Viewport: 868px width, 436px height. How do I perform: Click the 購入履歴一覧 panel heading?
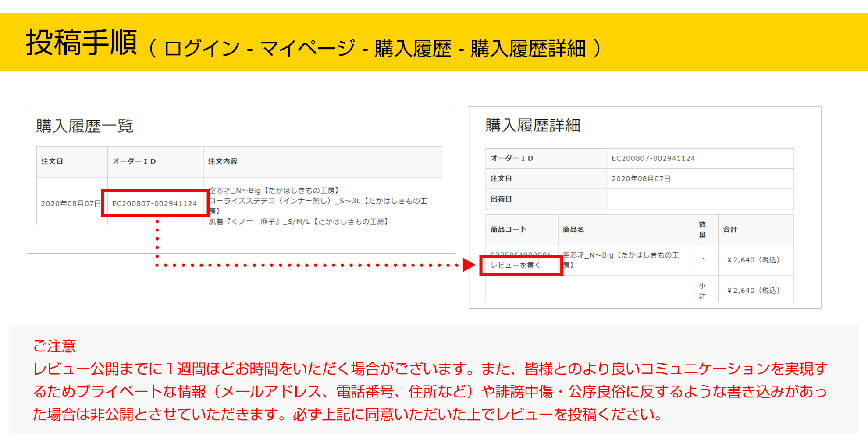click(x=85, y=126)
